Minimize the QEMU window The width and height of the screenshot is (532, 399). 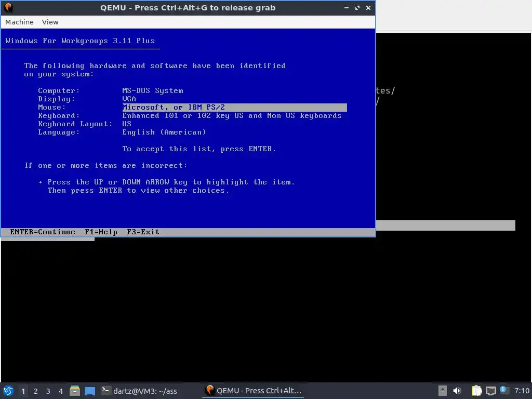[x=347, y=7]
